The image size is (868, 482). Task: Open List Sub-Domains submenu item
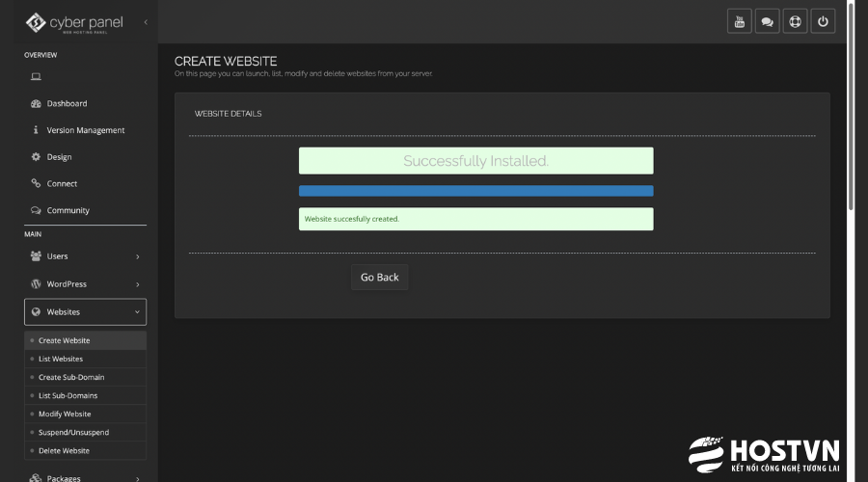tap(85, 395)
